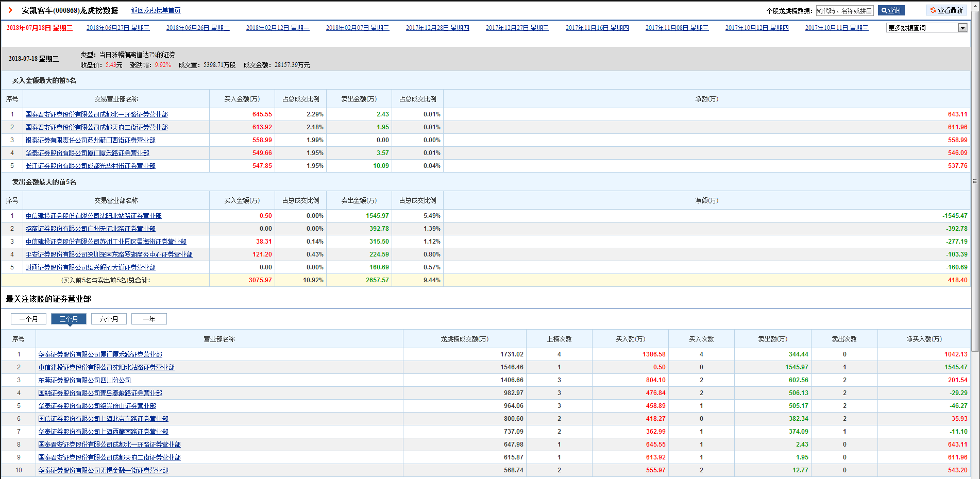Screen dimensions: 980x479
Task: Open 国信证券上海北京东路 branch link
Action: [x=103, y=419]
